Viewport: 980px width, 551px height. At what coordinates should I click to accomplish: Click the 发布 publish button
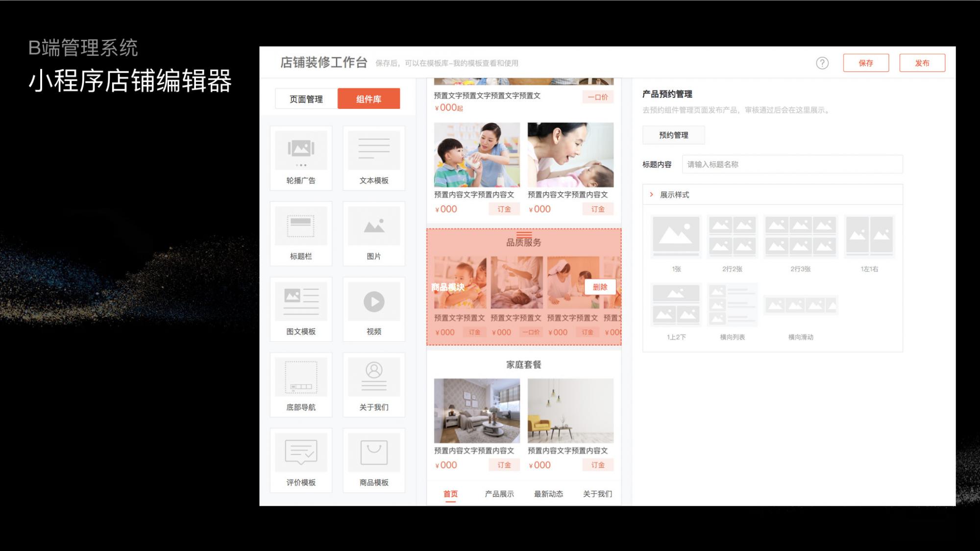point(922,63)
